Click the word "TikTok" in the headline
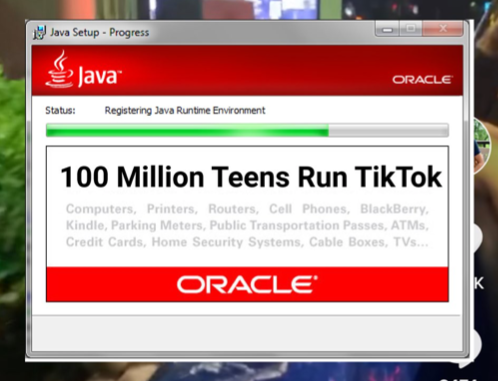Screen dimensions: 498x381 pos(398,177)
